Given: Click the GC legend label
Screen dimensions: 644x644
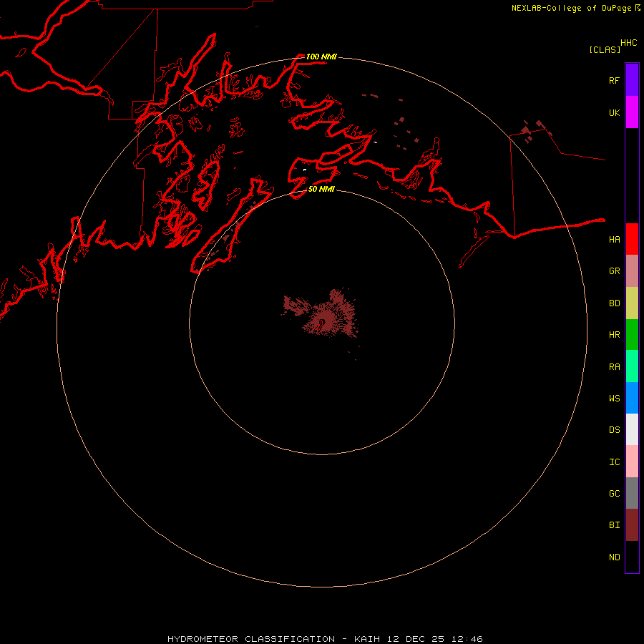Looking at the screenshot, I should coord(614,494).
